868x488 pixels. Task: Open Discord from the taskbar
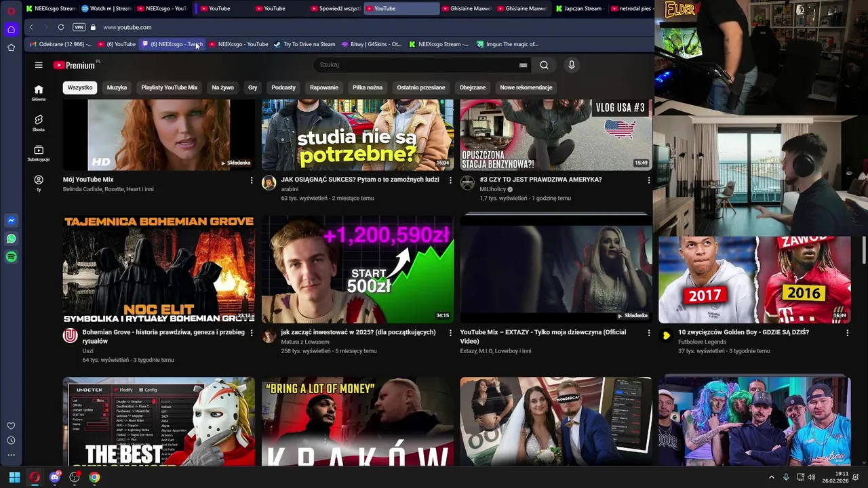click(x=55, y=477)
